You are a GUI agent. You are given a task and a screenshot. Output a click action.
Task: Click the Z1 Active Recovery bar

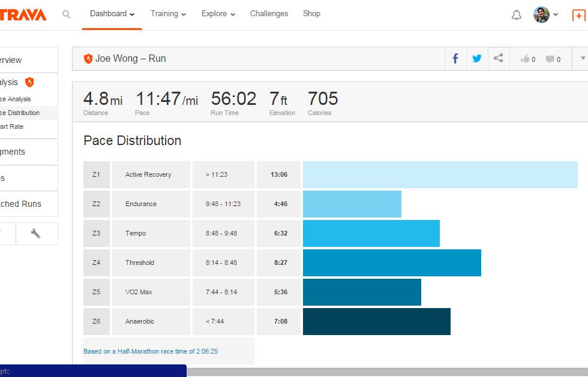coord(440,174)
